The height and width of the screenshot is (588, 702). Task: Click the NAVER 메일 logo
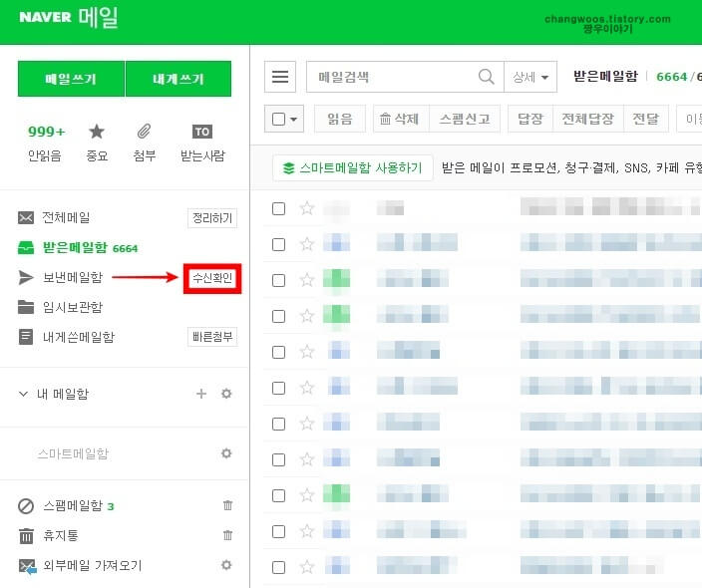point(69,17)
